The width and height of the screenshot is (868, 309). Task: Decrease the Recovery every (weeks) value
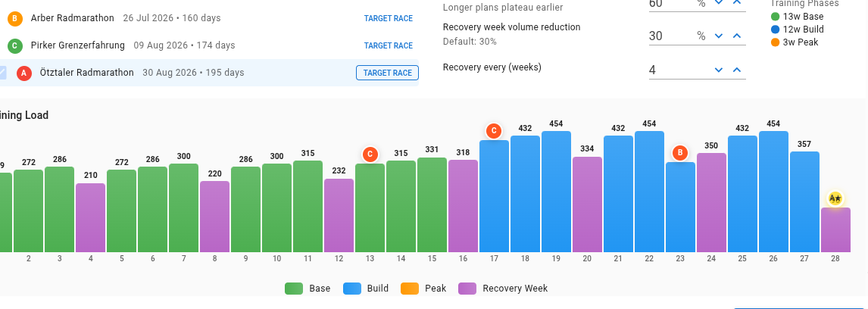[x=719, y=70]
